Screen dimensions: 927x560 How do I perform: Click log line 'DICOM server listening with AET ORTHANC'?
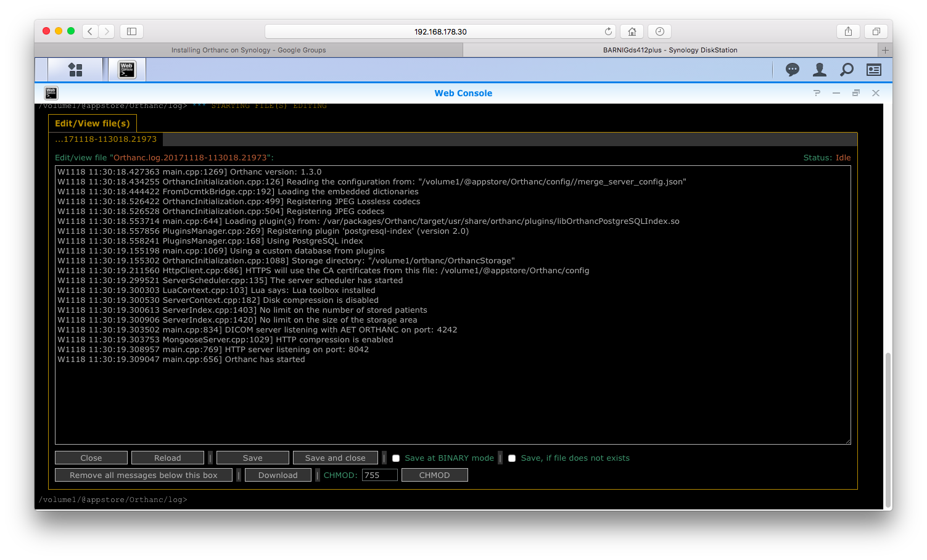pyautogui.click(x=257, y=330)
